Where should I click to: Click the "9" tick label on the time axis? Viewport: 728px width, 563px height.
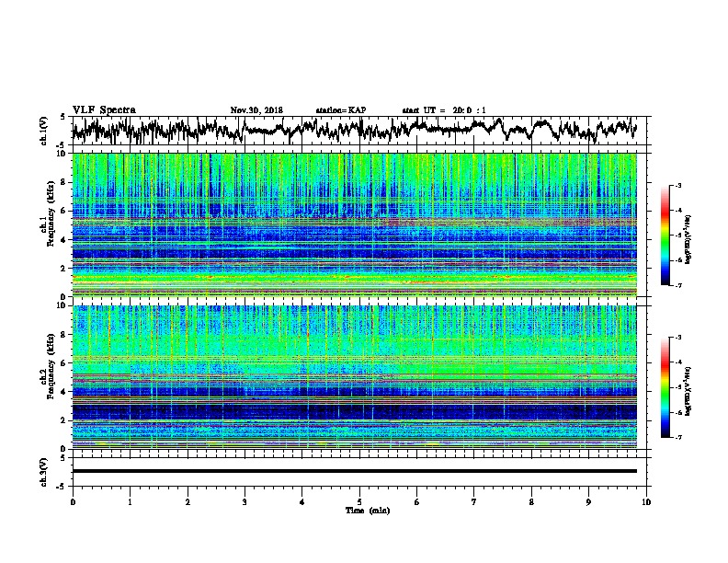pyautogui.click(x=588, y=502)
